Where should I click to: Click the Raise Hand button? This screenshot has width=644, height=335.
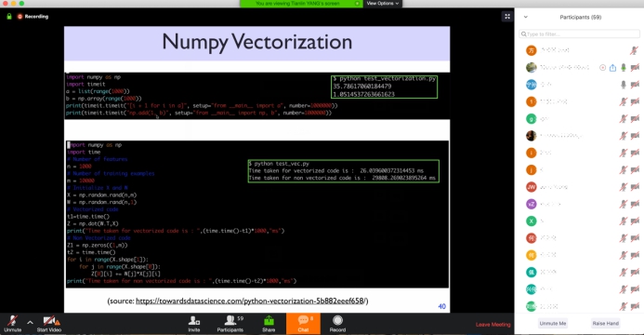point(605,323)
